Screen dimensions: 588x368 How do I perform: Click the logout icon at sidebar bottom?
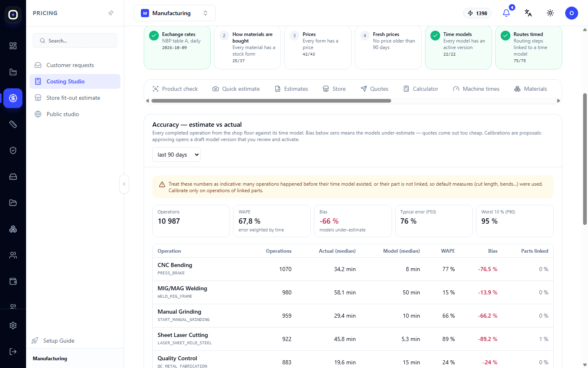[13, 352]
